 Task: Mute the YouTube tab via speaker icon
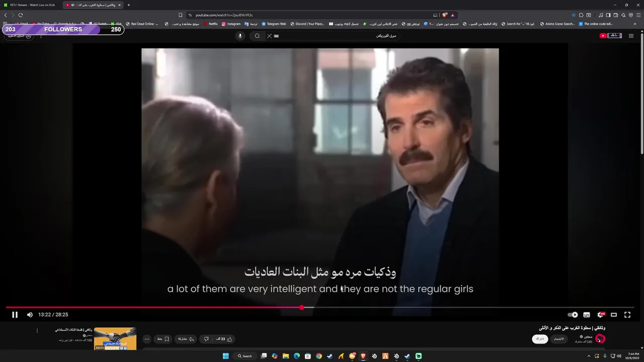(73, 5)
